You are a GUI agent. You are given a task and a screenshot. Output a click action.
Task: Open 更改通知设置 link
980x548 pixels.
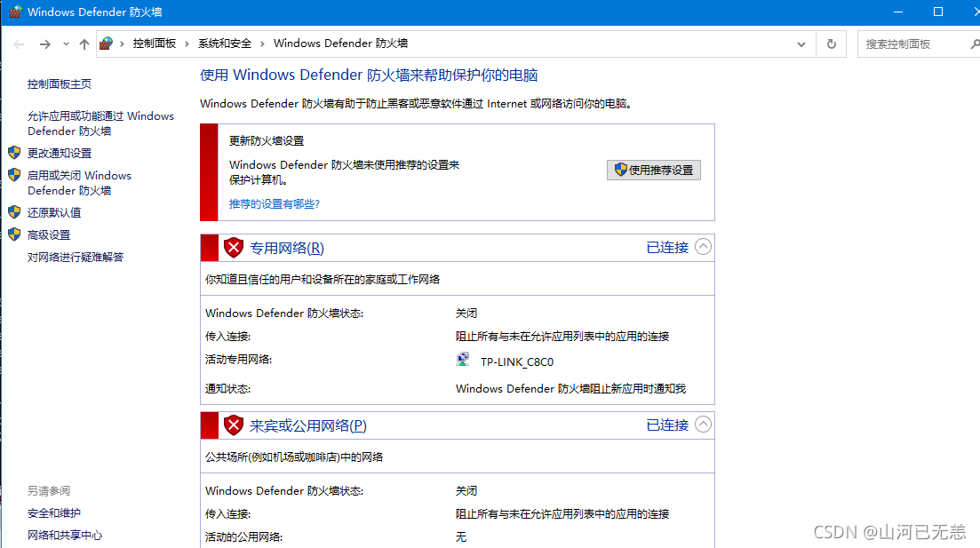(60, 153)
